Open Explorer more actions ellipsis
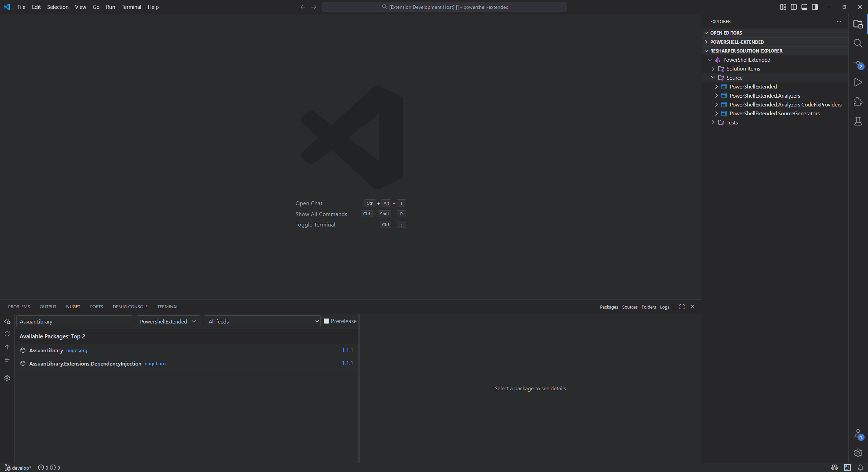 pyautogui.click(x=839, y=21)
